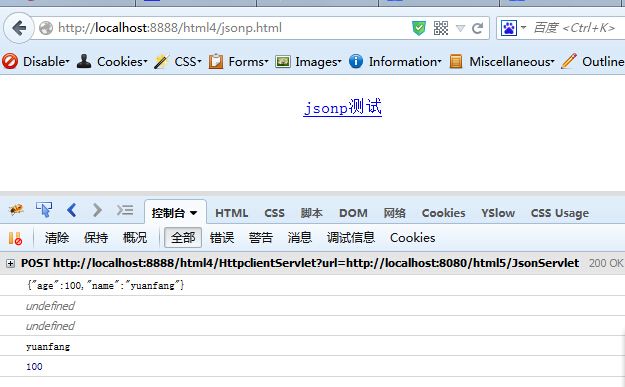
Task: Click the yuanfang console output line
Action: (48, 346)
